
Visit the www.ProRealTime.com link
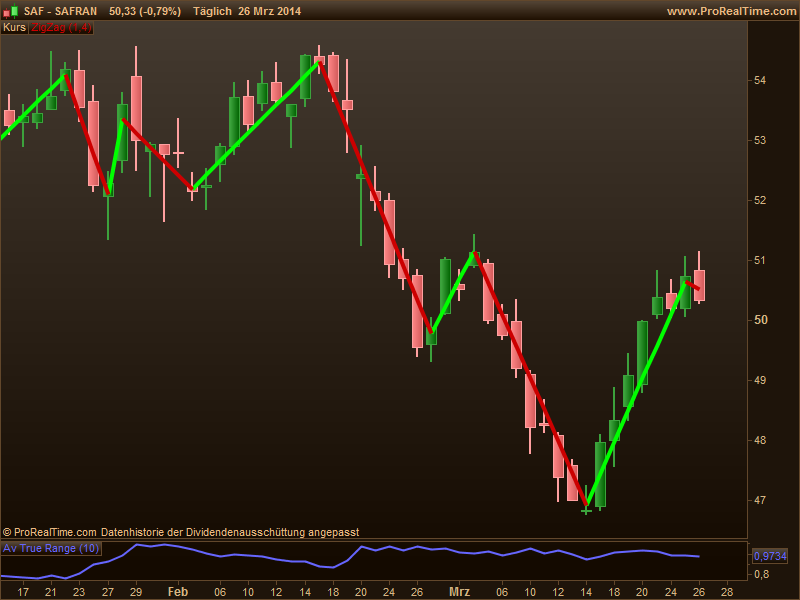[x=732, y=11]
